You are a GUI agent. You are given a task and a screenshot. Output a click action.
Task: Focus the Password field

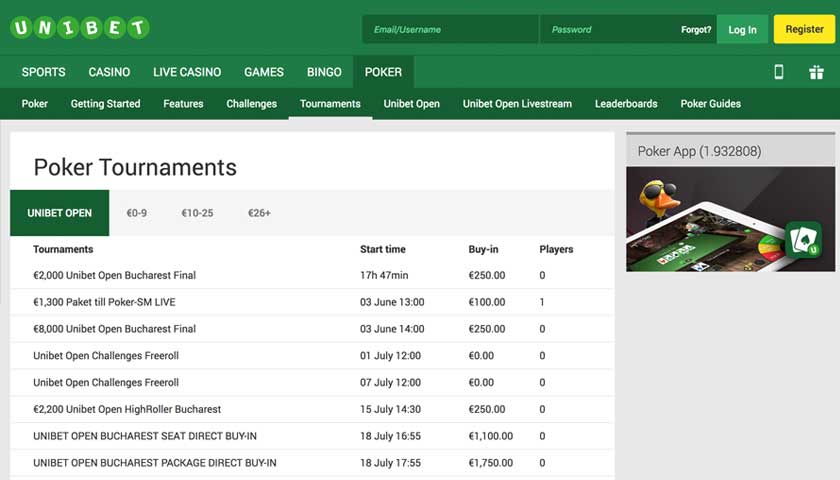click(x=608, y=29)
